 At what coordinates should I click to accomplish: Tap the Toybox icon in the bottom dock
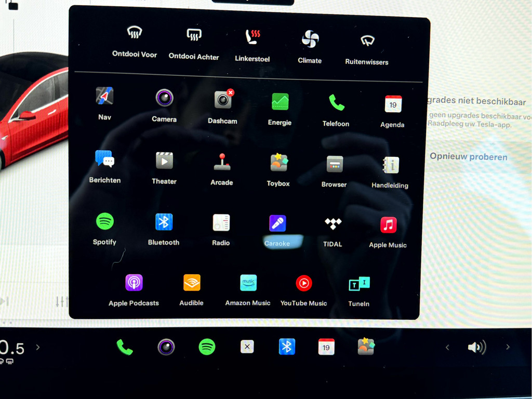pos(366,347)
